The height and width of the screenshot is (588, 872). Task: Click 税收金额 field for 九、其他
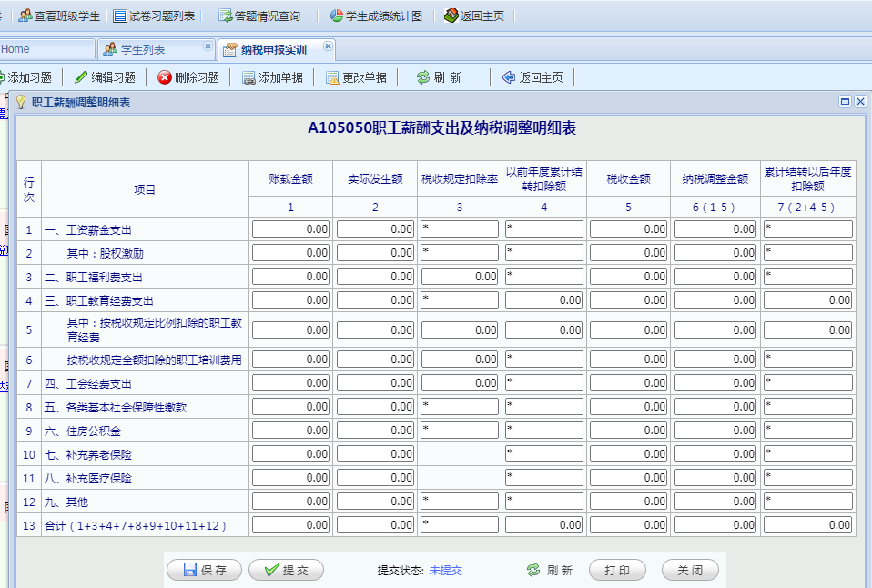pyautogui.click(x=628, y=502)
